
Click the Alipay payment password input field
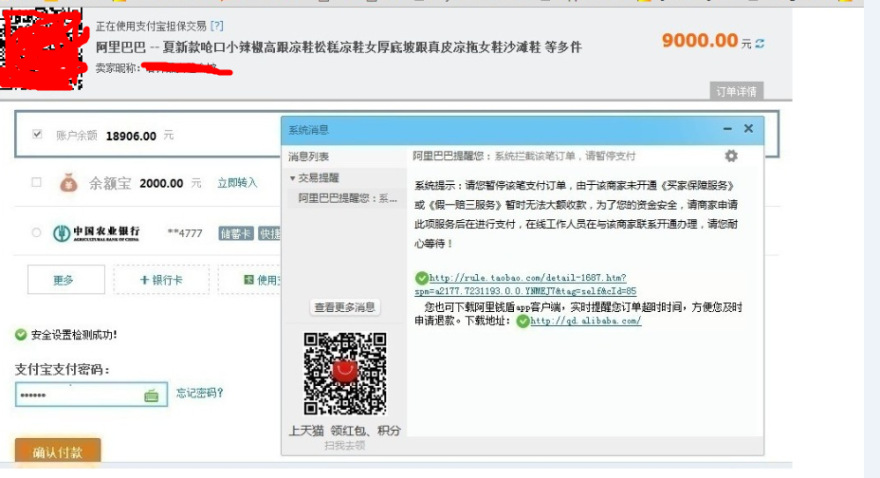pos(80,395)
